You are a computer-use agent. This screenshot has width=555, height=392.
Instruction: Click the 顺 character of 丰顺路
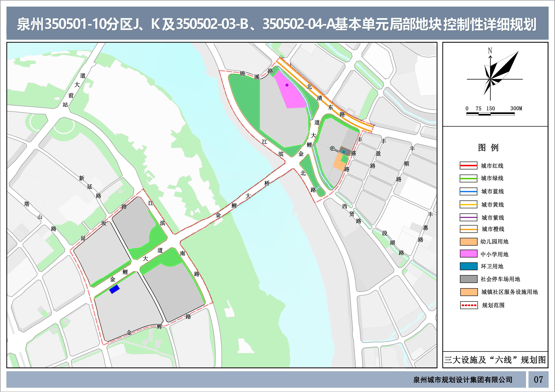[407, 164]
